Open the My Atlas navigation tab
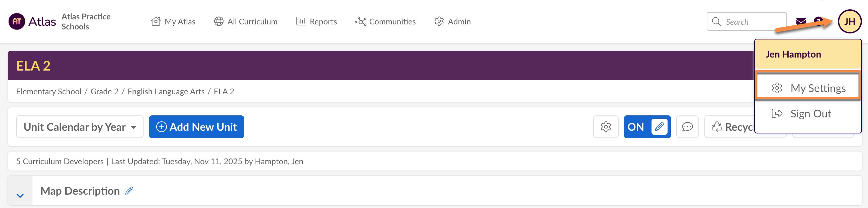868x208 pixels. pos(173,21)
